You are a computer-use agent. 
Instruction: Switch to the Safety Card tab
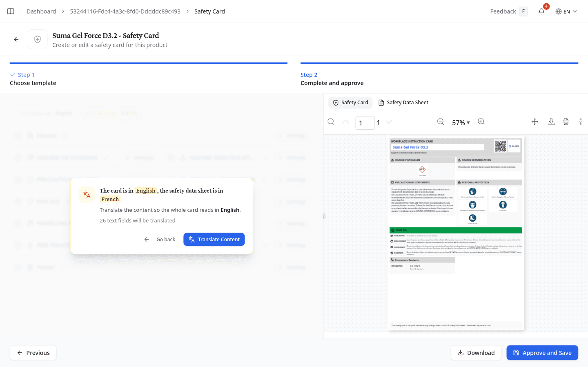tap(351, 103)
